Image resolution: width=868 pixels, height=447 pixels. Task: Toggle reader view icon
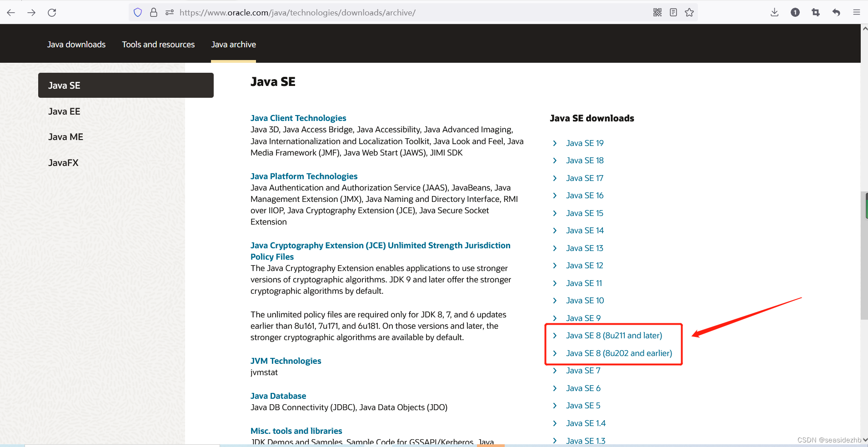coord(673,12)
